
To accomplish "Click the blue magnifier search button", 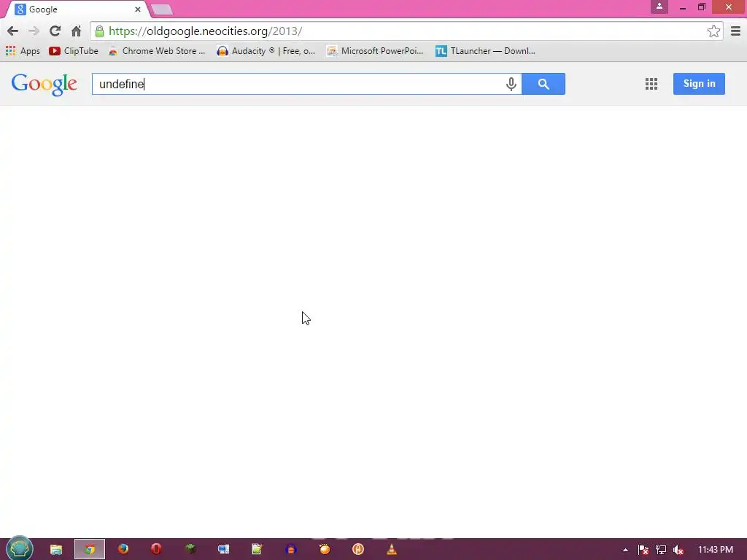I will 543,84.
